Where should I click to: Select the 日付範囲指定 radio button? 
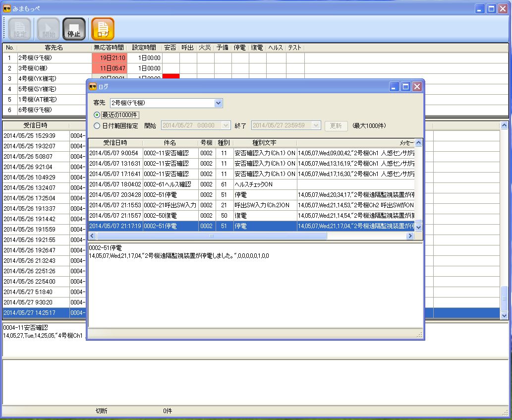coord(97,125)
